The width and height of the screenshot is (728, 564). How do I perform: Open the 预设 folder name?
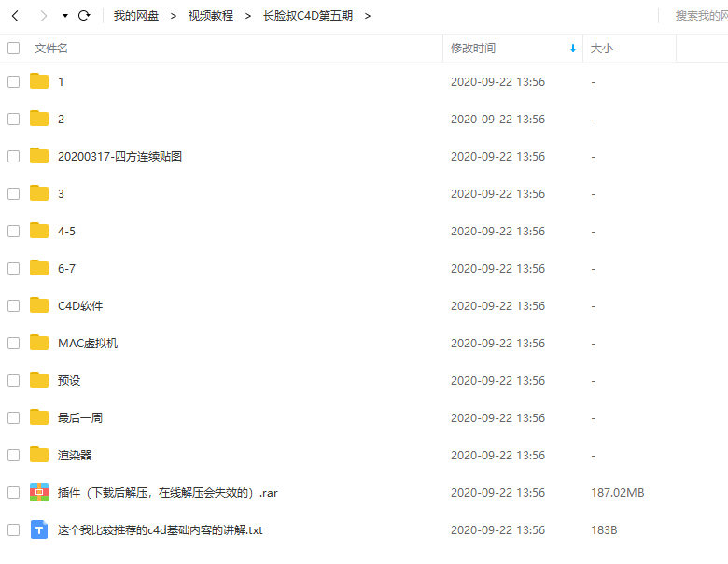[69, 380]
